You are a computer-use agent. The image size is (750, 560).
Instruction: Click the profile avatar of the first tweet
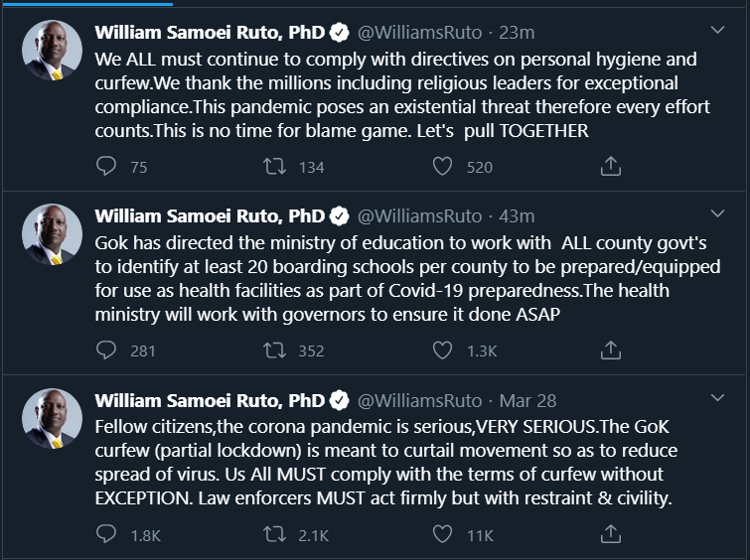tap(52, 50)
